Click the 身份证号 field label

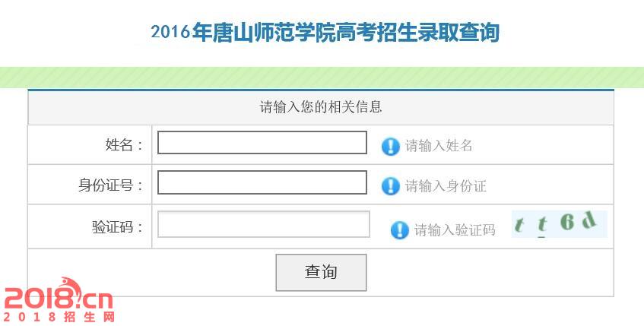click(x=110, y=185)
